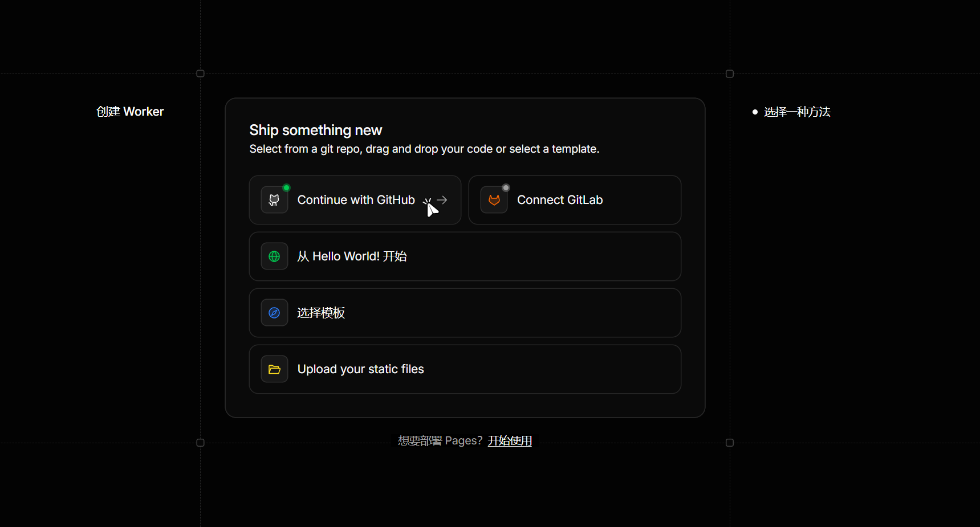Click the white bullet before 选择一种方法
980x527 pixels.
pyautogui.click(x=755, y=112)
